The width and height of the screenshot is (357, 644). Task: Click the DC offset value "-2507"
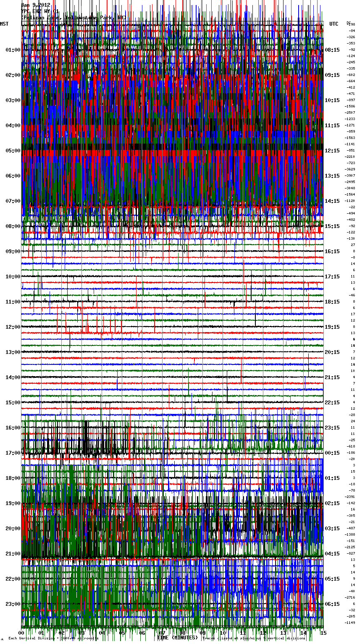click(350, 113)
